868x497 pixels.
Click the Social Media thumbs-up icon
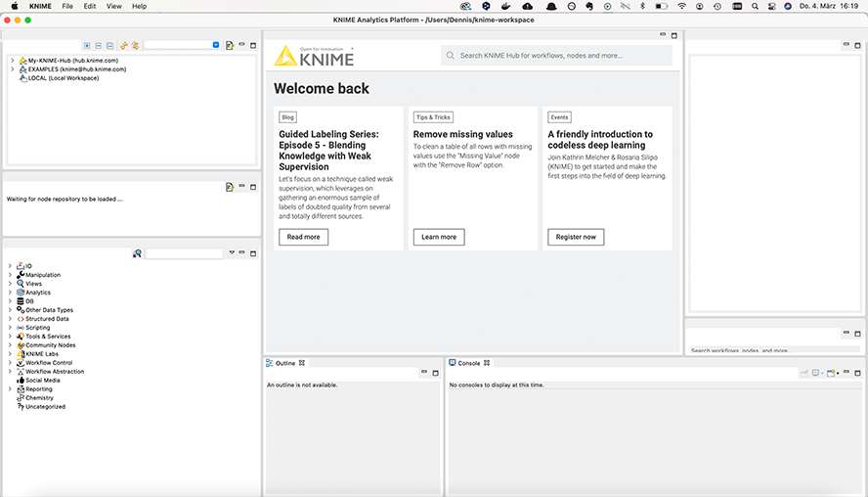(x=21, y=381)
